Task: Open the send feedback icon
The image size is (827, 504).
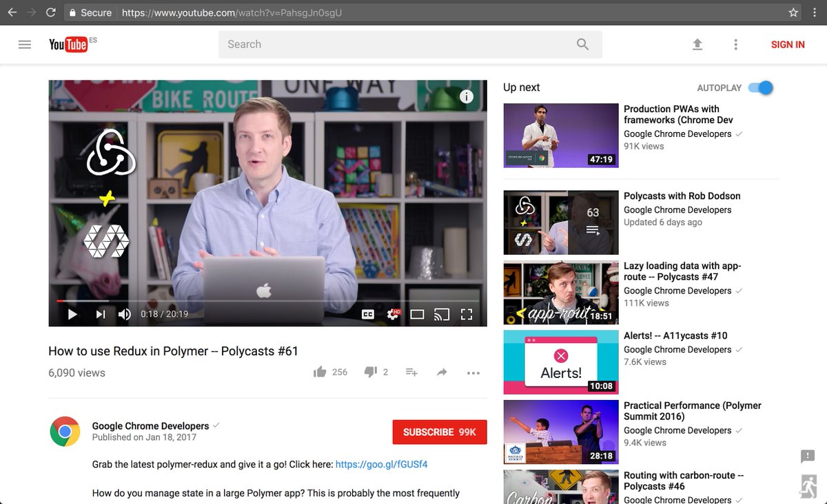Action: tap(808, 456)
